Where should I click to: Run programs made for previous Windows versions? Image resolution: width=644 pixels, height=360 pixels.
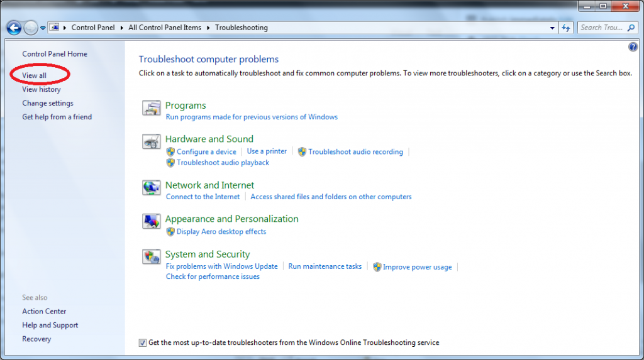coord(252,117)
